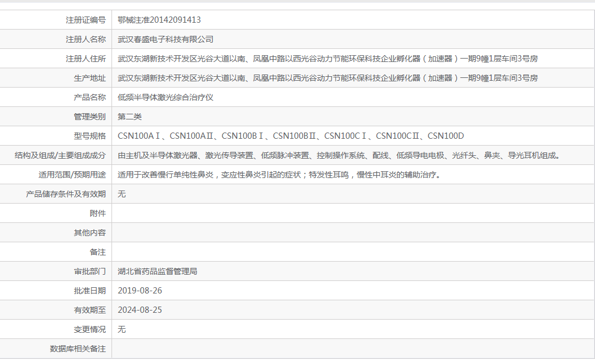Select 无 in the 变更情况 row

pos(121,330)
